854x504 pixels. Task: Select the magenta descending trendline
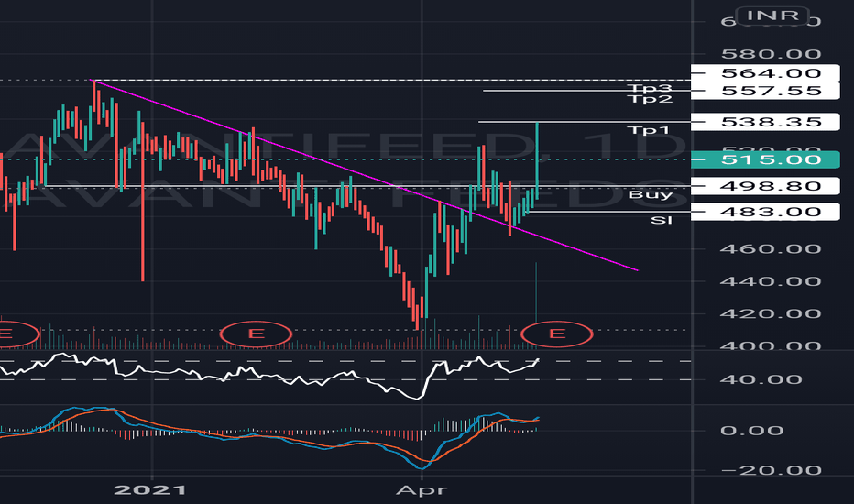(365, 175)
